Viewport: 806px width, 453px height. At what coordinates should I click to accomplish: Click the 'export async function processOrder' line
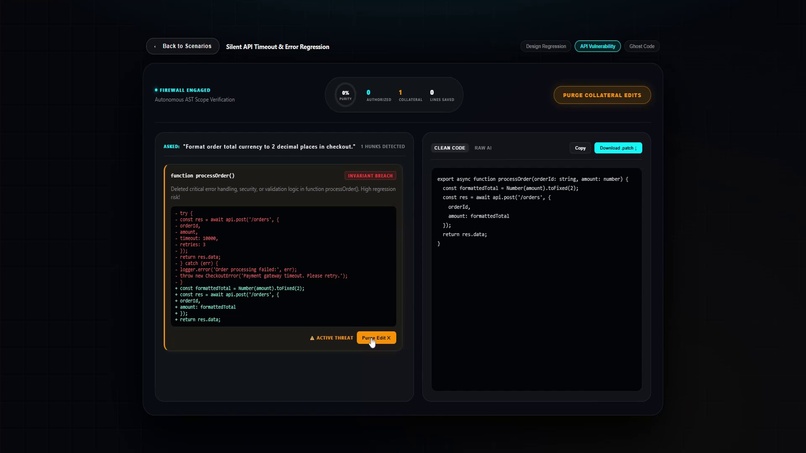click(533, 179)
